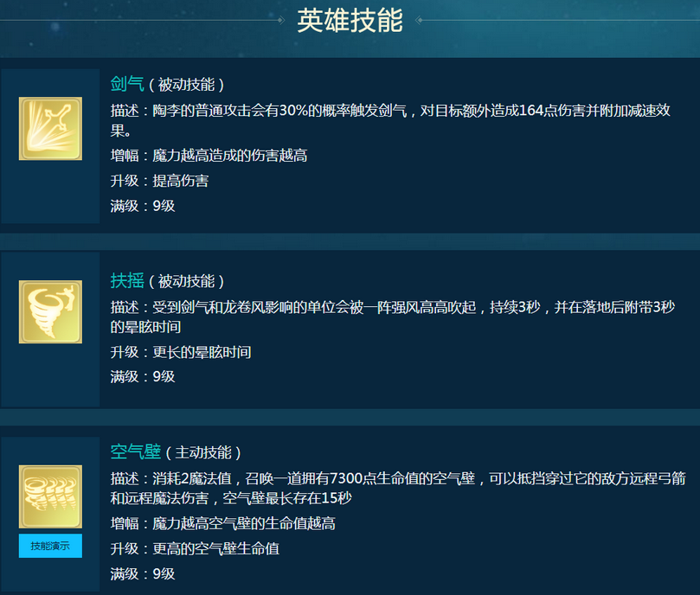The width and height of the screenshot is (700, 595).
Task: Click the 扶摇 description about 强风高高吹起
Action: (393, 317)
